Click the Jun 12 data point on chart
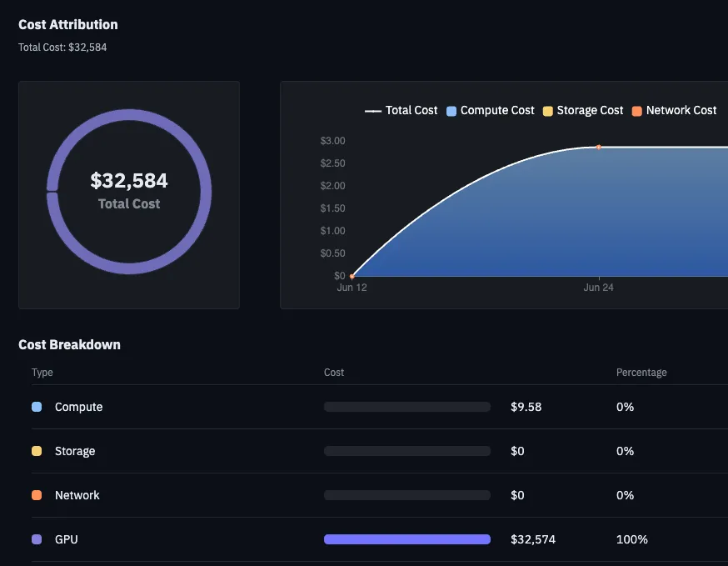The image size is (728, 566). click(x=352, y=277)
